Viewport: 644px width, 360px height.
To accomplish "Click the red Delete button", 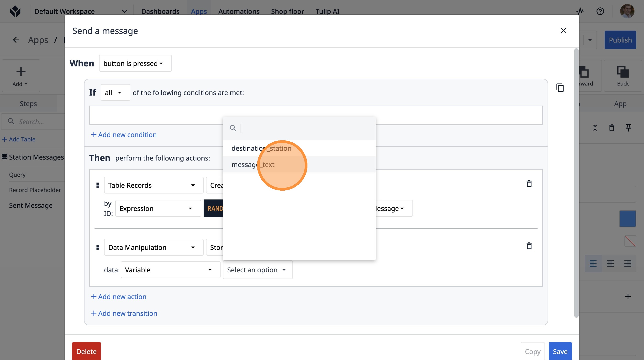I will [86, 351].
